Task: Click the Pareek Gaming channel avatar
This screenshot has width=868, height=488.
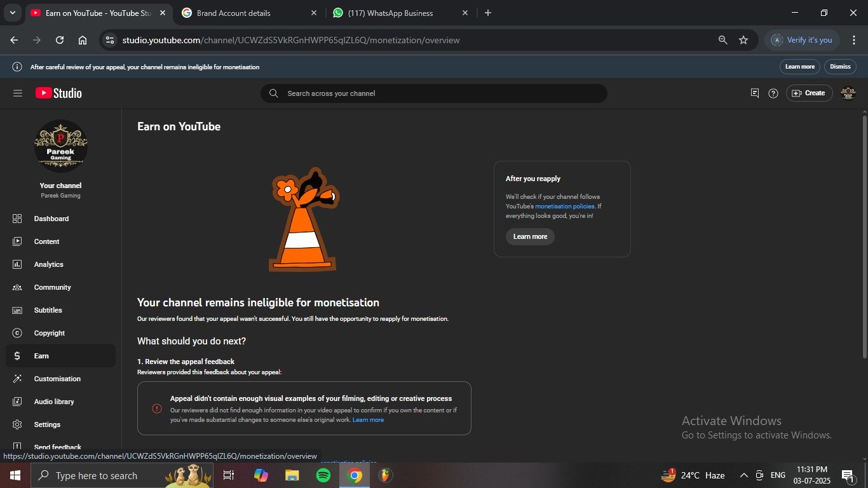Action: tap(61, 146)
